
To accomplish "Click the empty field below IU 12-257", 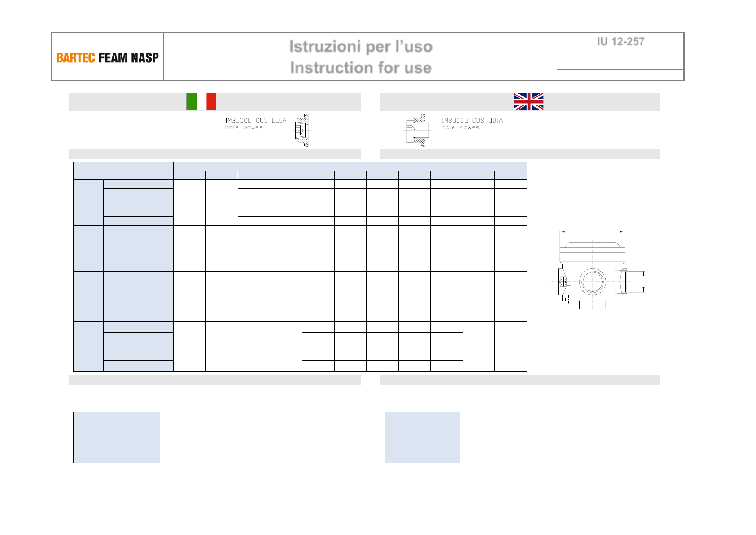I will pyautogui.click(x=621, y=59).
